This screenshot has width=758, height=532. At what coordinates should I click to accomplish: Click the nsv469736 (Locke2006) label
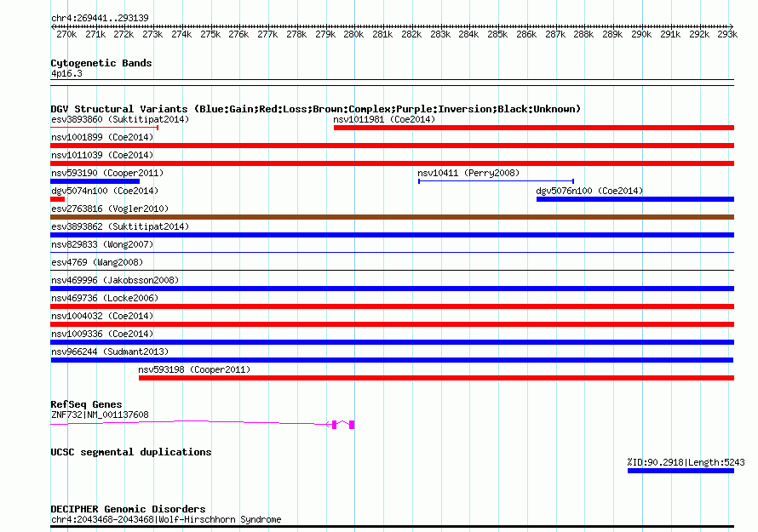coord(105,298)
